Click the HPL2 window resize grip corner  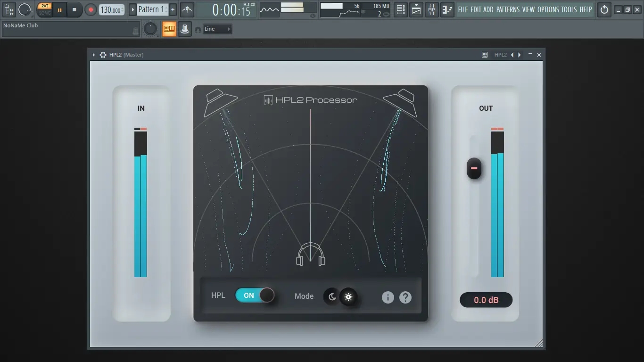[539, 343]
